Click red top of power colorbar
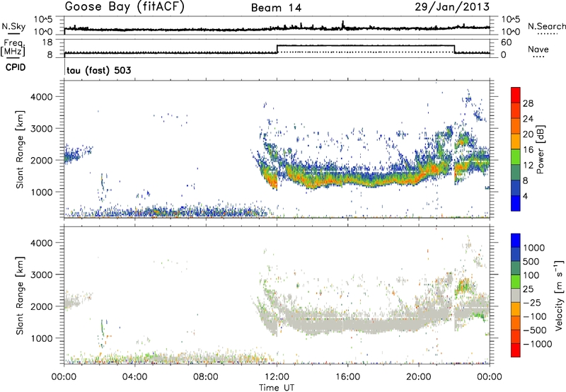The width and height of the screenshot is (566, 392). pyautogui.click(x=516, y=95)
